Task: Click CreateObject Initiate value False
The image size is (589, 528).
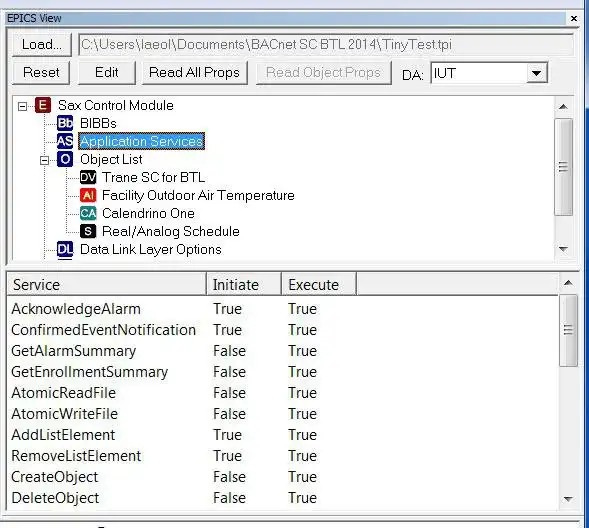Action: [230, 477]
